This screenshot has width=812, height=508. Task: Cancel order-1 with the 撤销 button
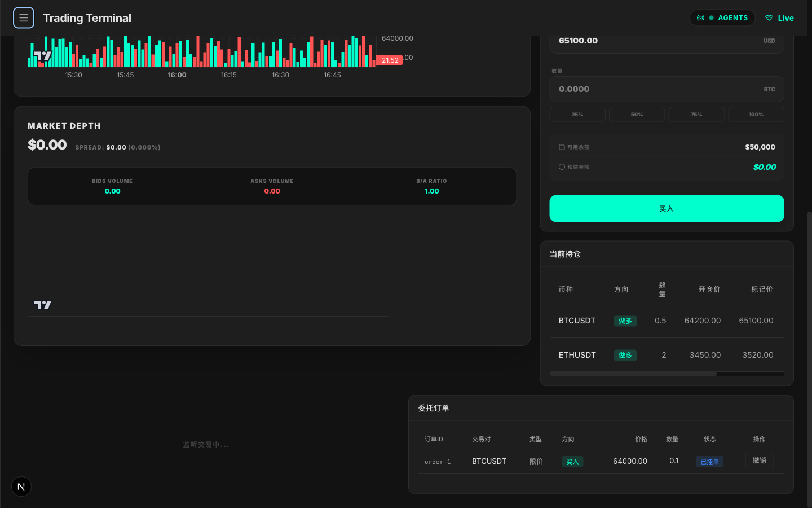click(759, 461)
